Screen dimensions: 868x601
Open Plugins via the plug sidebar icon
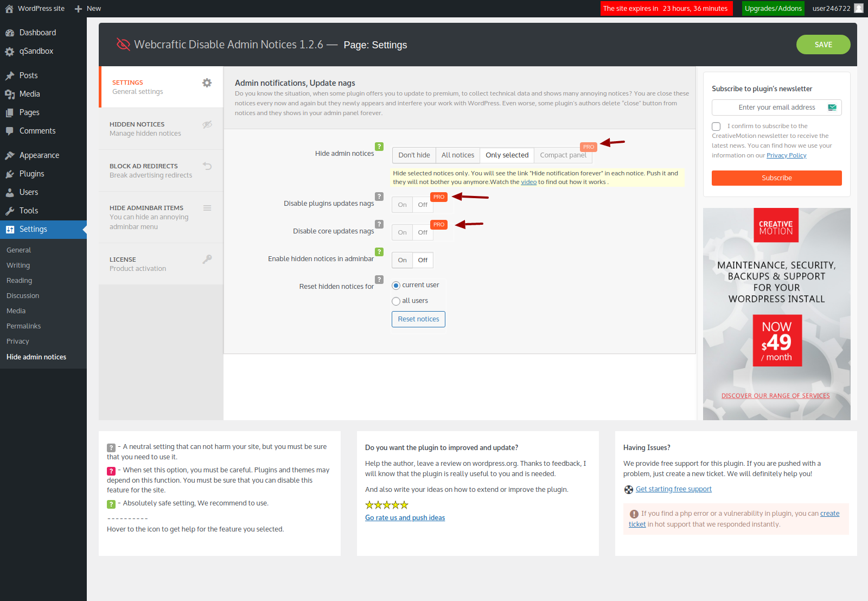[9, 174]
